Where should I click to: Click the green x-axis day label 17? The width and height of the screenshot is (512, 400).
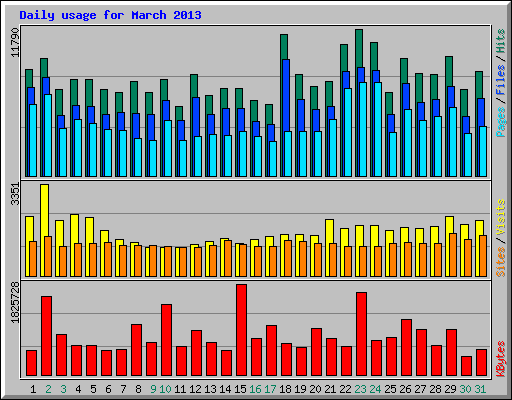coord(270,389)
